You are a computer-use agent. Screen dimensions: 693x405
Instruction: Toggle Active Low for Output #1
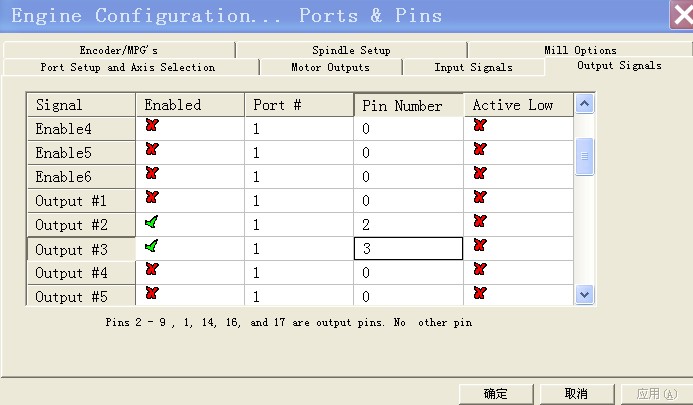coord(480,198)
